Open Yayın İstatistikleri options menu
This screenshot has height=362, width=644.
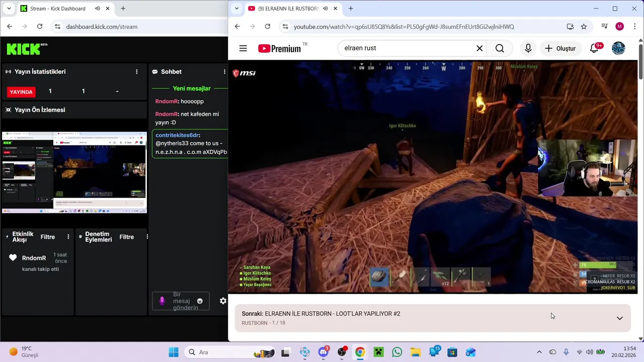(136, 72)
